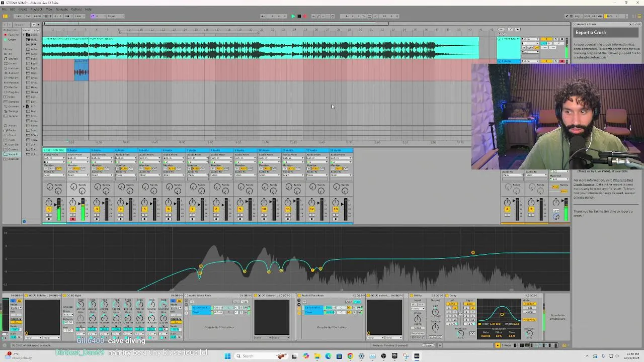The height and width of the screenshot is (362, 644).
Task: Select the long cyan audio clip on track 1
Action: click(261, 48)
